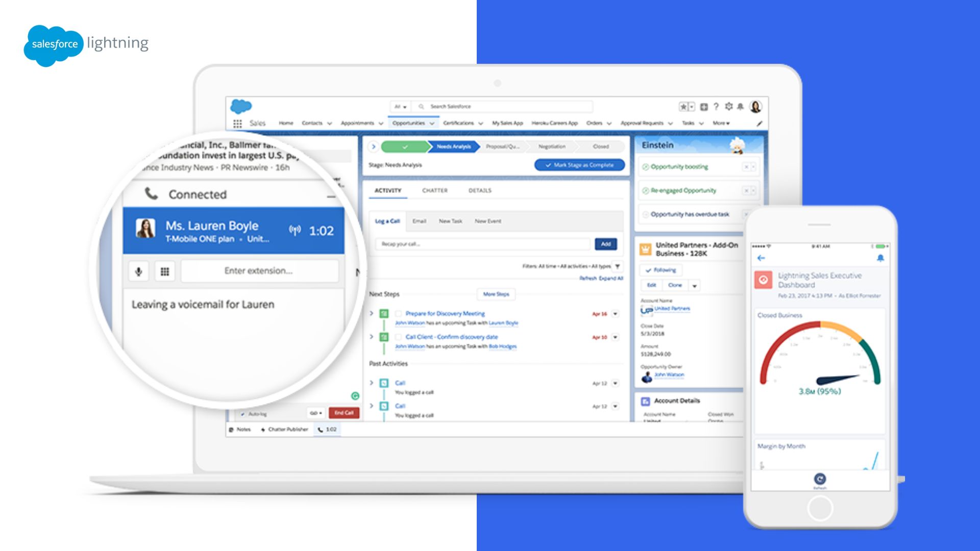Click the Enter extension field
The height and width of the screenshot is (551, 980).
pyautogui.click(x=259, y=271)
